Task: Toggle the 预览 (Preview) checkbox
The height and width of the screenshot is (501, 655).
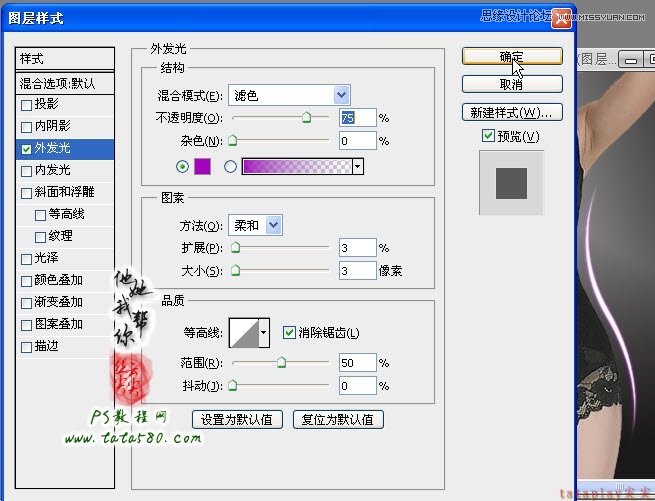Action: click(x=488, y=136)
